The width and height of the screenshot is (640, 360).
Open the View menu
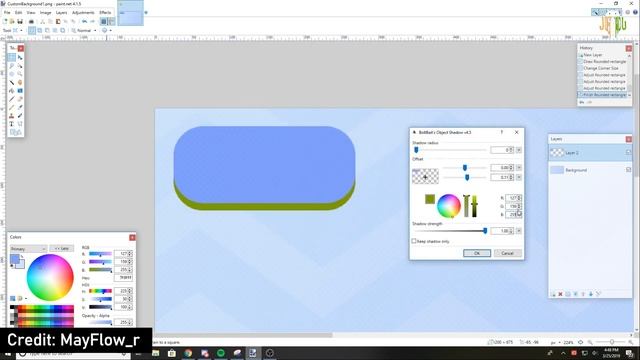pyautogui.click(x=31, y=12)
